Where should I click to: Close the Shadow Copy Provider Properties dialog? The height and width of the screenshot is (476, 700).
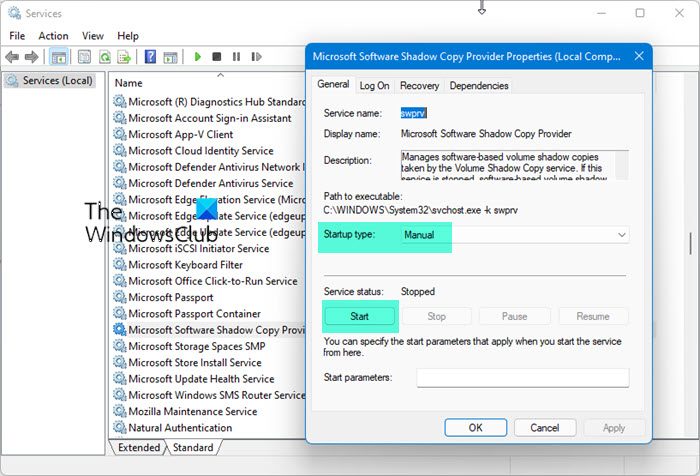(639, 56)
